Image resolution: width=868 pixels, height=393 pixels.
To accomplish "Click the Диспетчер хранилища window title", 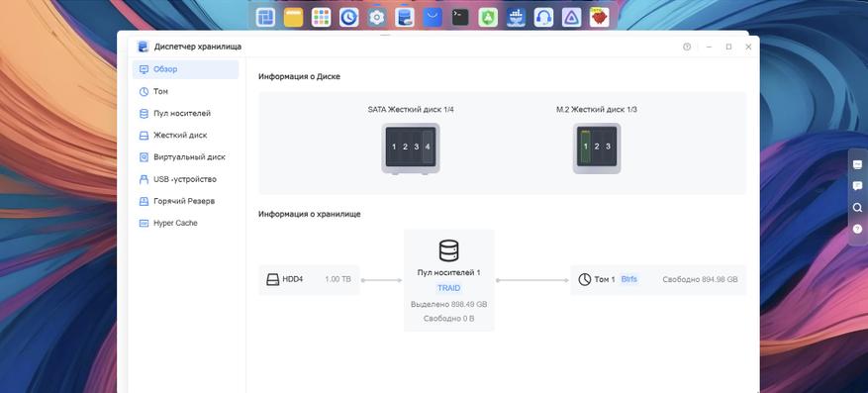I will tap(198, 48).
